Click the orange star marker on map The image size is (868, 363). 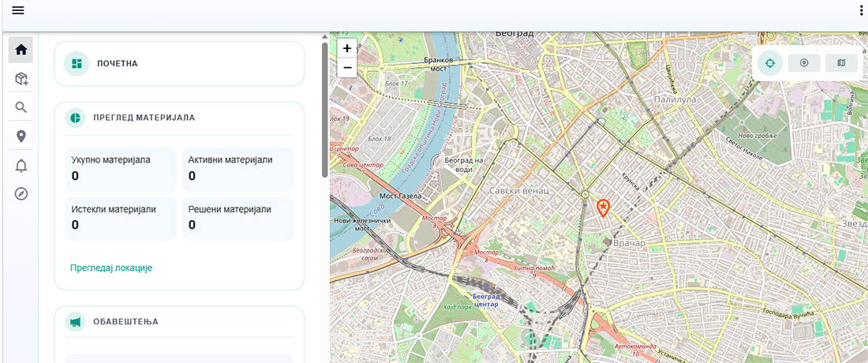603,208
